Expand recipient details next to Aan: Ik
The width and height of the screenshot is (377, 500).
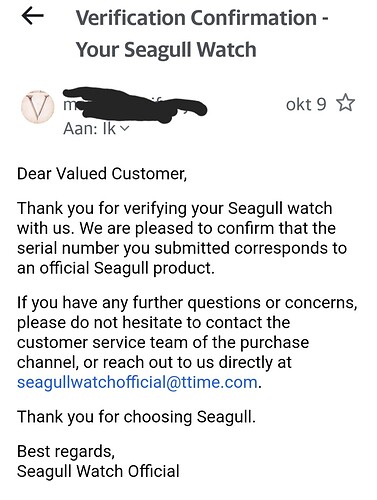124,128
